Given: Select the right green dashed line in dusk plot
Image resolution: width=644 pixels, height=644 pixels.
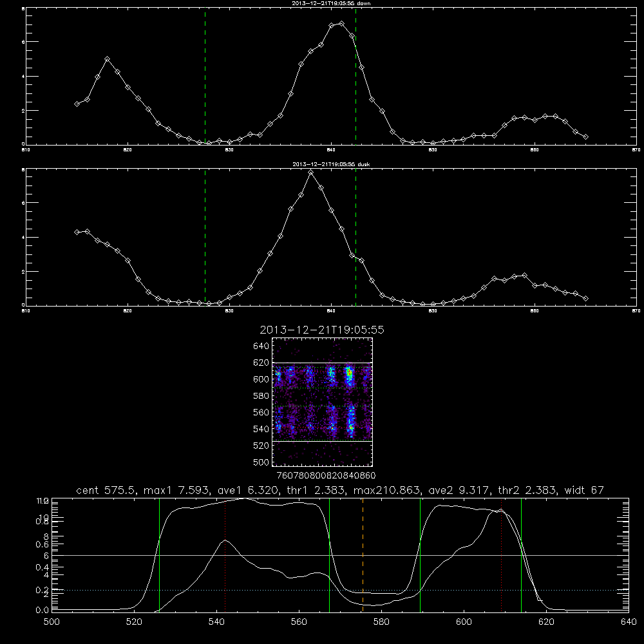Looking at the screenshot, I should click(x=355, y=238).
